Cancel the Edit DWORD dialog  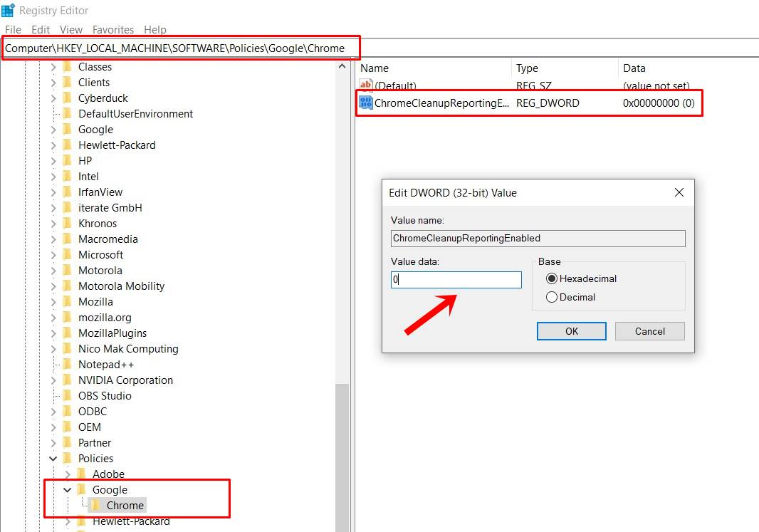click(x=649, y=331)
